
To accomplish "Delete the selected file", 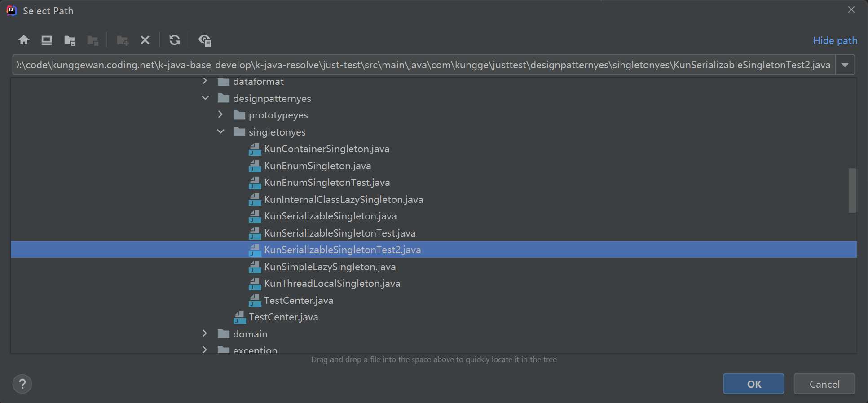I will pyautogui.click(x=145, y=40).
